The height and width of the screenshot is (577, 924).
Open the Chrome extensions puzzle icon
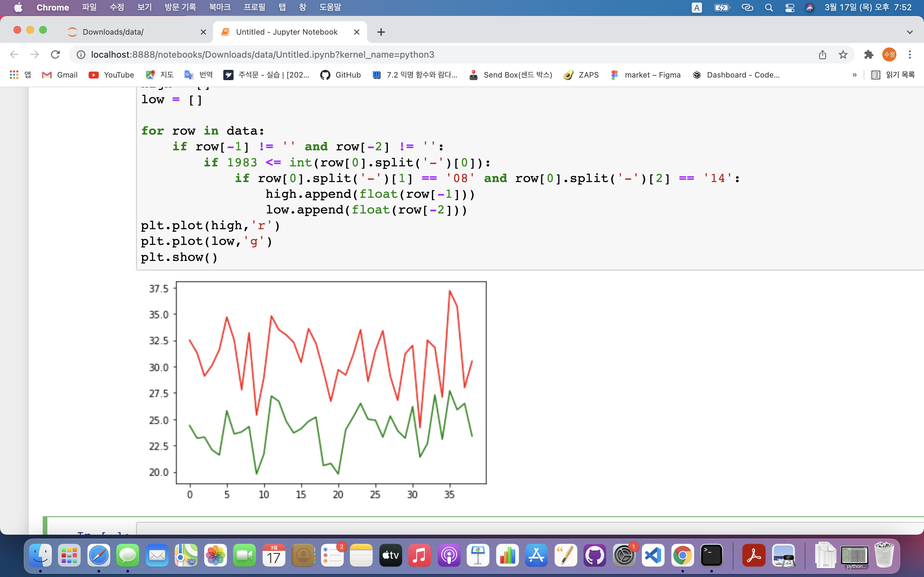(868, 54)
